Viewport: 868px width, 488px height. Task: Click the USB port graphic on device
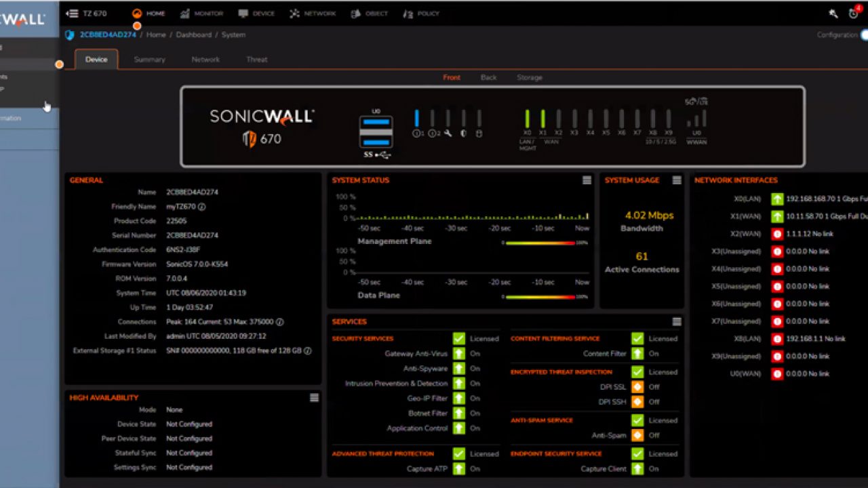(376, 131)
